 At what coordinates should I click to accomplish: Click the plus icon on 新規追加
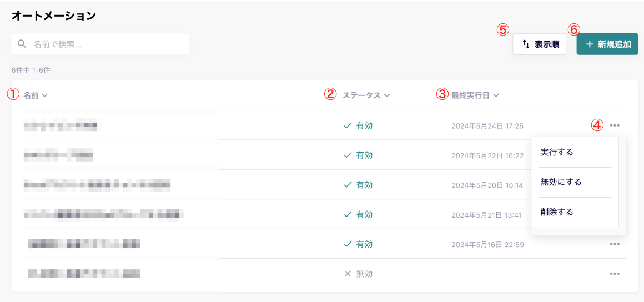(x=590, y=44)
